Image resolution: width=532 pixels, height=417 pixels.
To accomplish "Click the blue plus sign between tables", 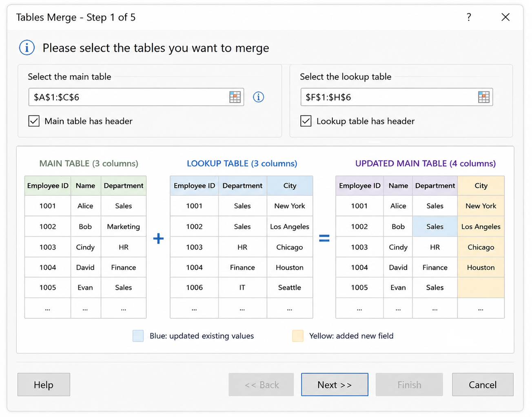I will 158,238.
